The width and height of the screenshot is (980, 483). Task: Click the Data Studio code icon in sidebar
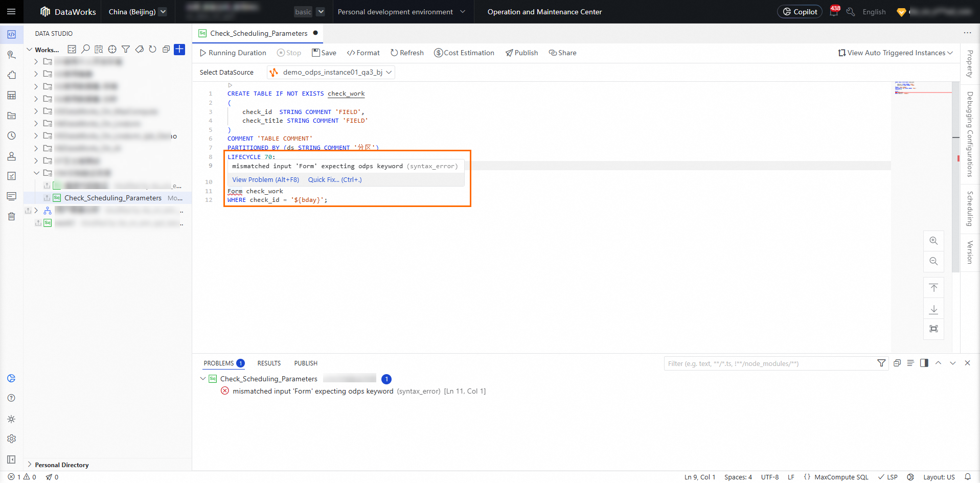(11, 34)
